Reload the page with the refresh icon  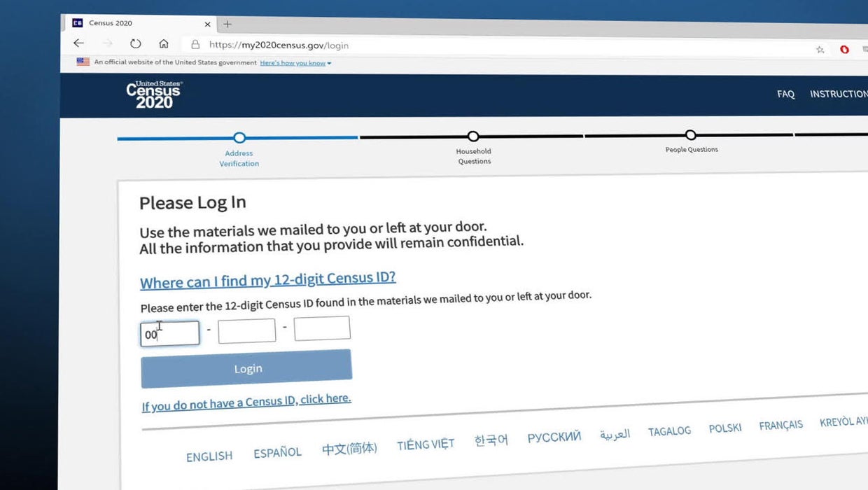click(136, 43)
